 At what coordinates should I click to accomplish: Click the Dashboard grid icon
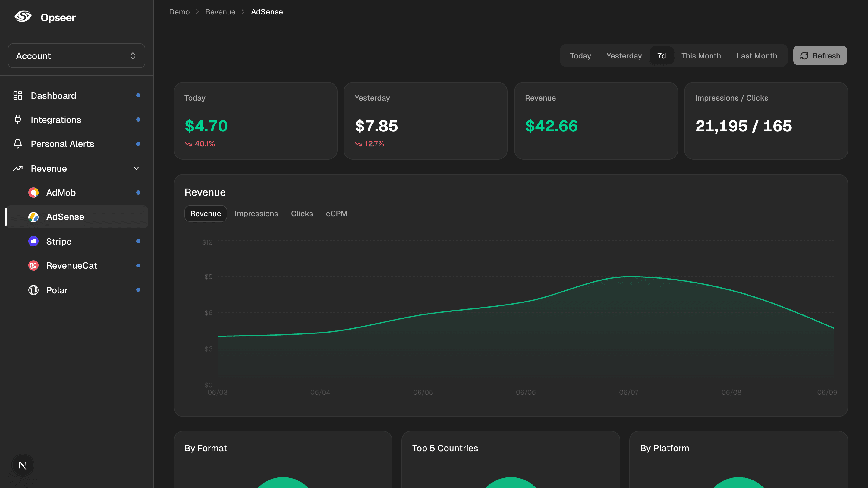pos(18,95)
